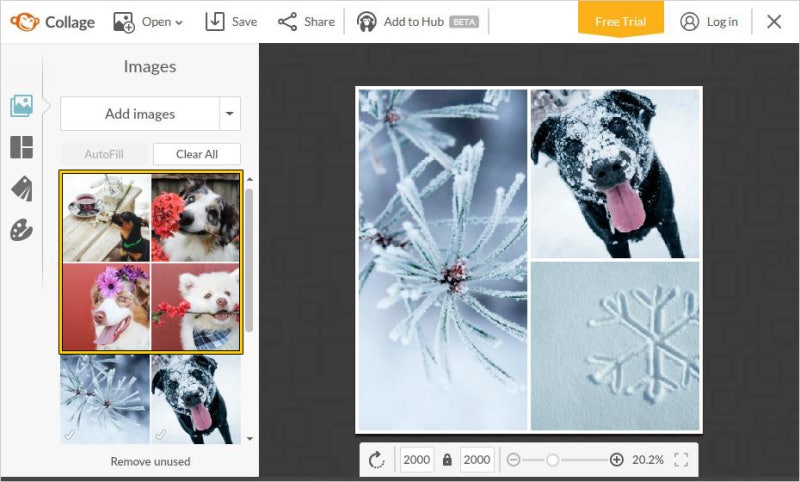
Task: Open the Background palette icon
Action: click(21, 230)
